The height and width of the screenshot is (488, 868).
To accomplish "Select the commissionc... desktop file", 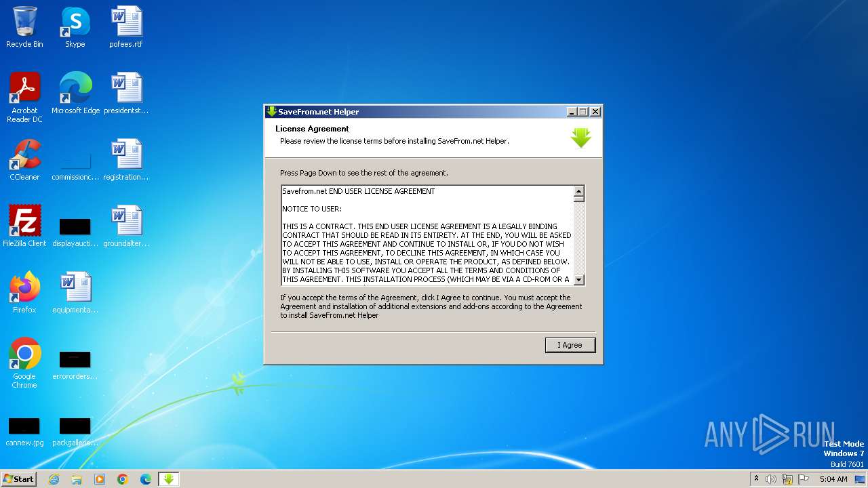I will [75, 166].
